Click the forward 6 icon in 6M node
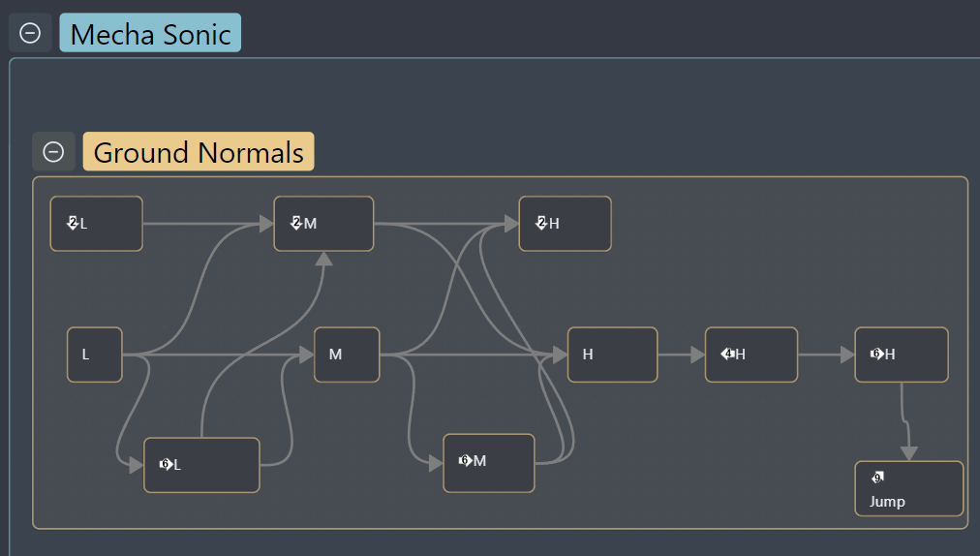Viewport: 980px width, 556px height. pos(465,460)
